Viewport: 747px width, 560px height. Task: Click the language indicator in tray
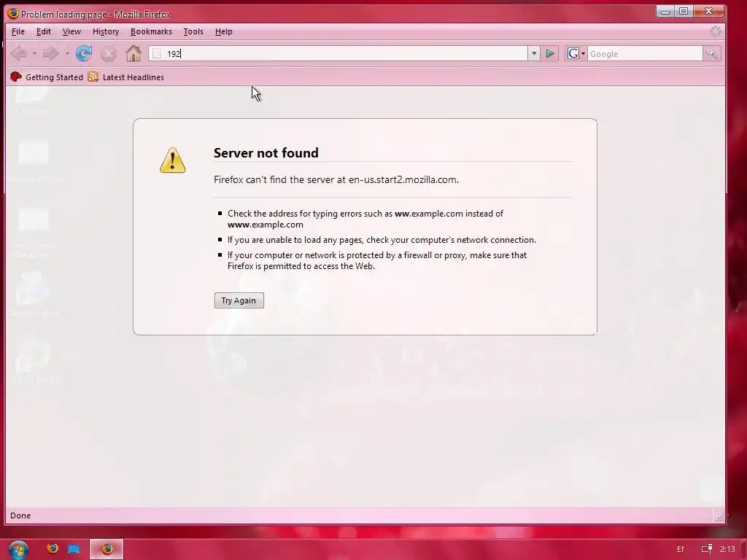coord(681,549)
